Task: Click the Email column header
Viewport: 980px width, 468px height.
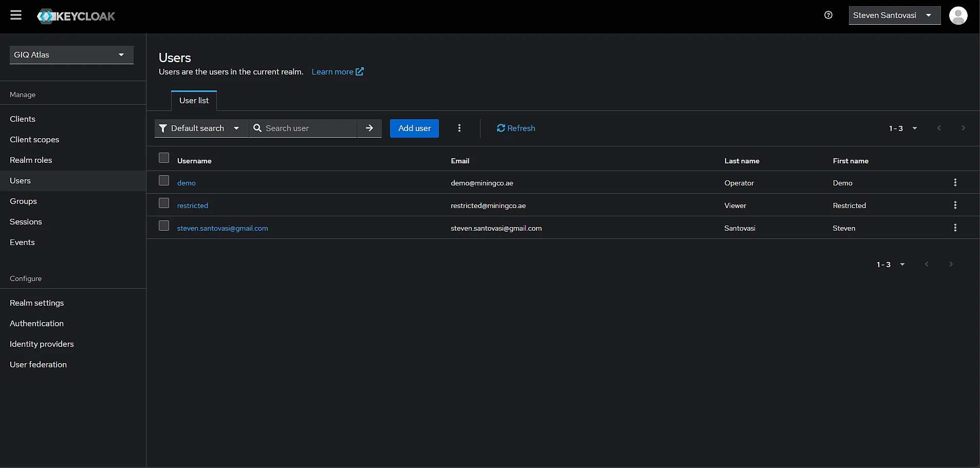Action: (x=460, y=161)
